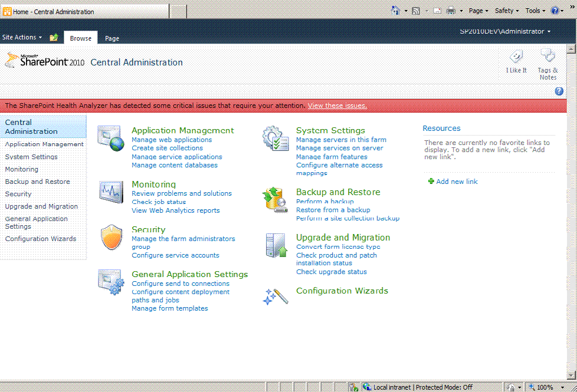Viewport: 577px width, 392px height.
Task: Expand the Home button dropdown arrow
Action: [x=406, y=11]
